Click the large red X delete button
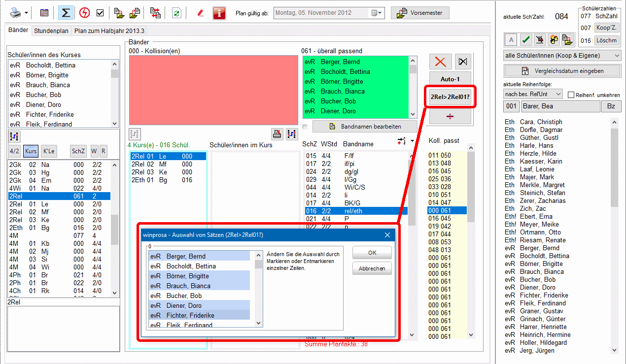The width and height of the screenshot is (626, 364). [440, 62]
